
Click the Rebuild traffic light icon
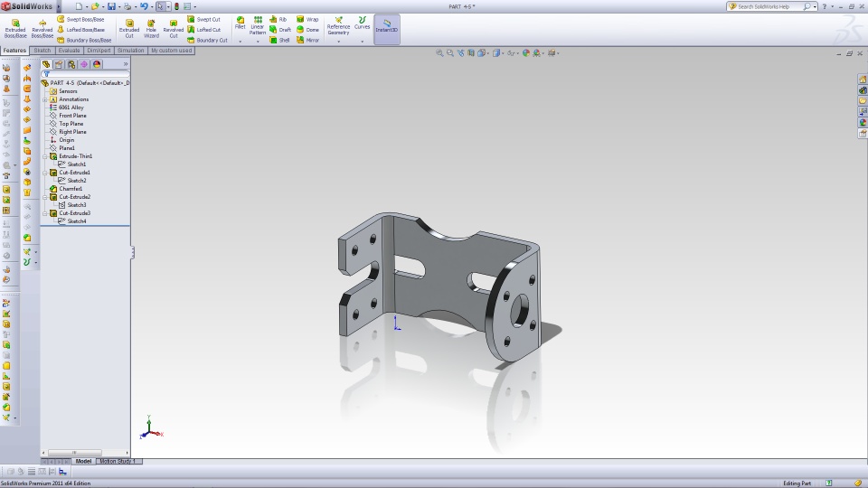176,6
